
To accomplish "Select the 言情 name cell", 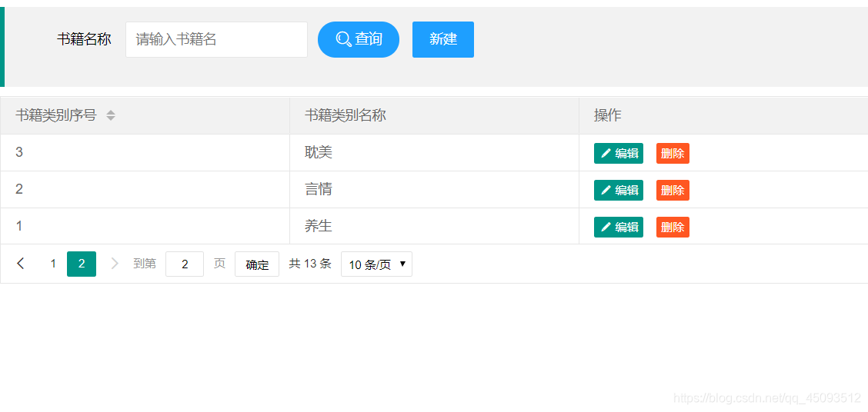I will (434, 190).
